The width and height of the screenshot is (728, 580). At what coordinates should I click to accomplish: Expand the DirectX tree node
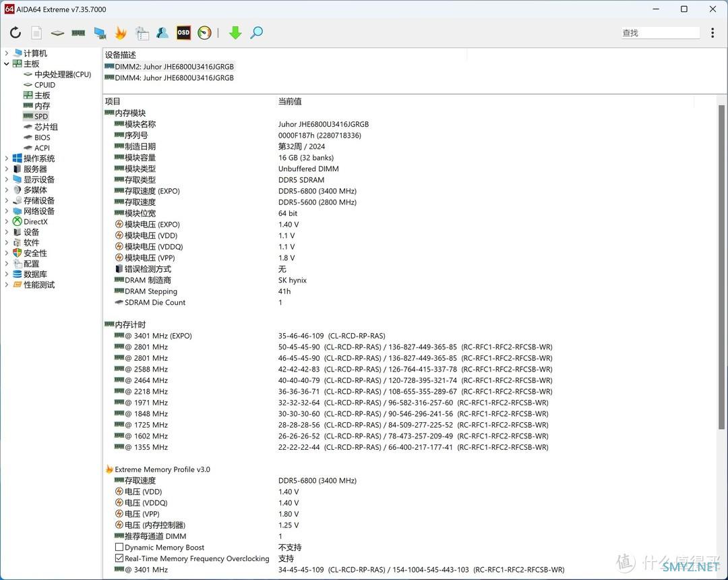coord(7,221)
